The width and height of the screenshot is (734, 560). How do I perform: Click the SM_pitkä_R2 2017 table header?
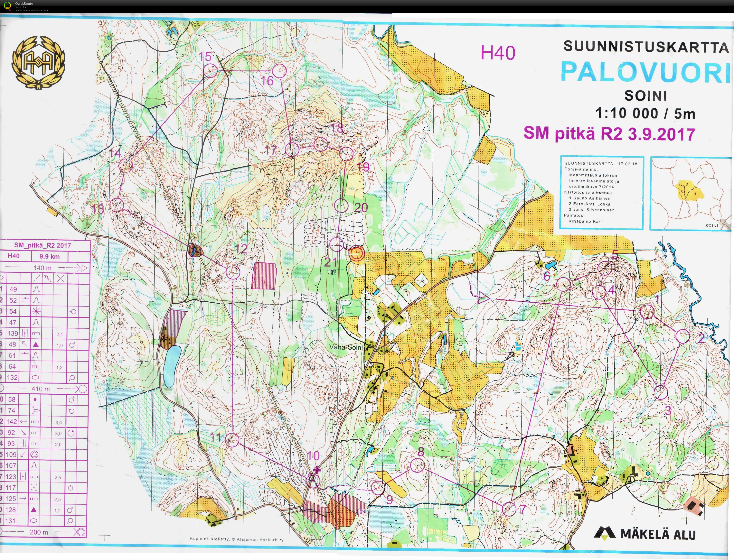click(x=43, y=245)
